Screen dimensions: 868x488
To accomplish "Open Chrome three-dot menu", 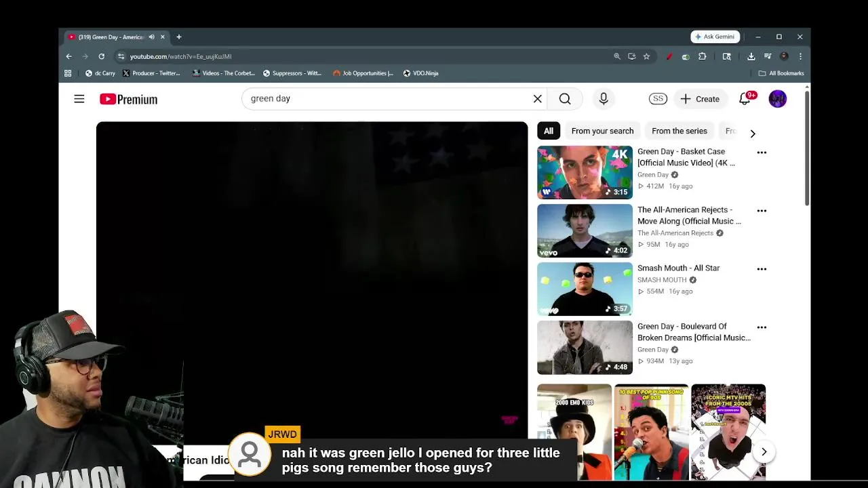I will pyautogui.click(x=800, y=56).
